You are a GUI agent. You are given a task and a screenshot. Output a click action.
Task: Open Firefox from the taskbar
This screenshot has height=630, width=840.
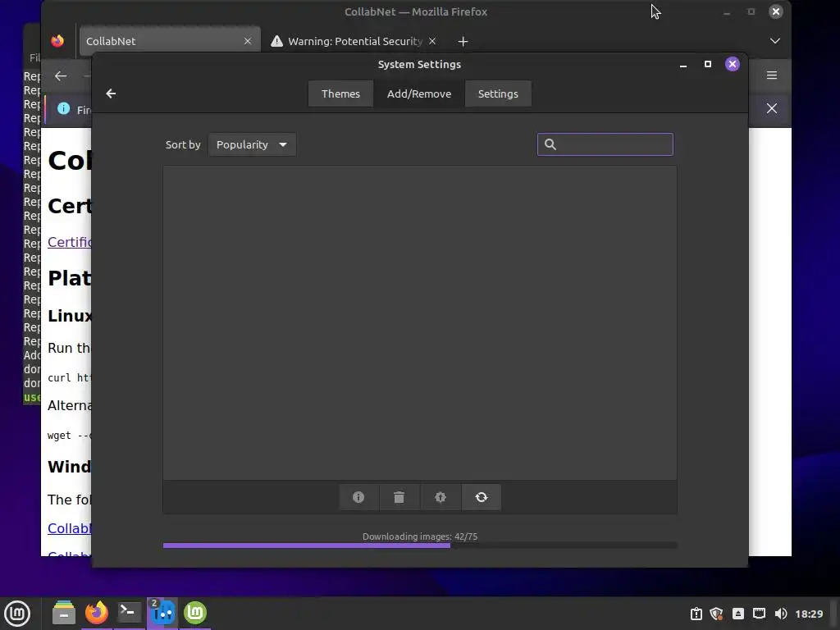(x=97, y=612)
